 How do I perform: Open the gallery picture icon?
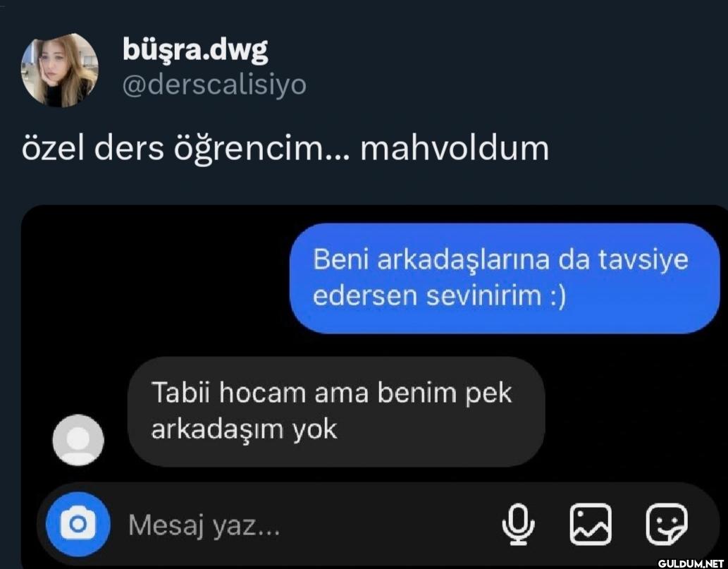[591, 524]
